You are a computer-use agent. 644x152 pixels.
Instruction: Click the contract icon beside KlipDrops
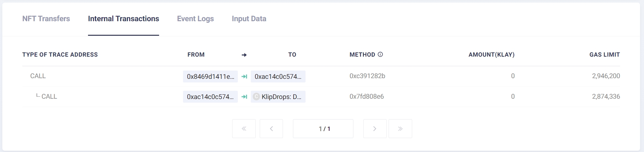[256, 97]
